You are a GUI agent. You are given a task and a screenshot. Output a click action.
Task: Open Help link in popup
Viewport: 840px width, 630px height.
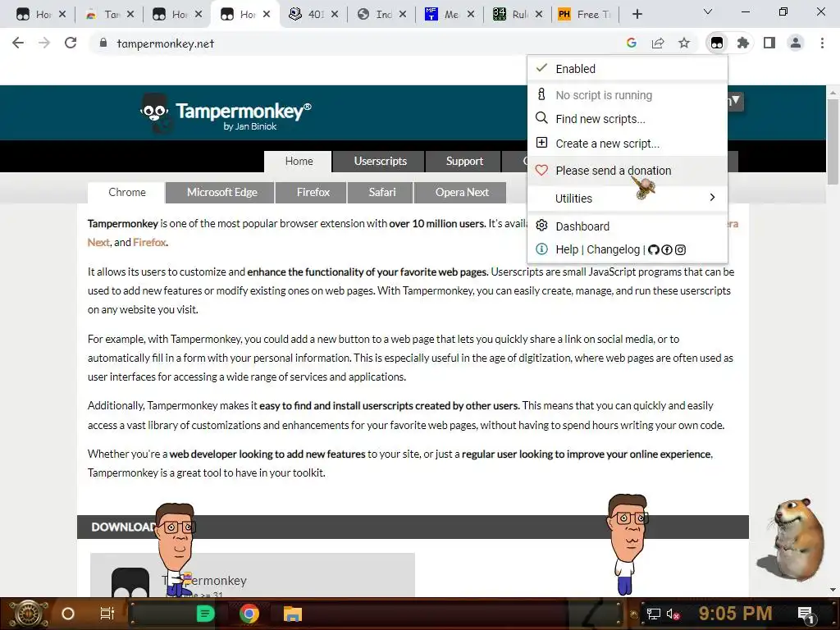pos(567,249)
